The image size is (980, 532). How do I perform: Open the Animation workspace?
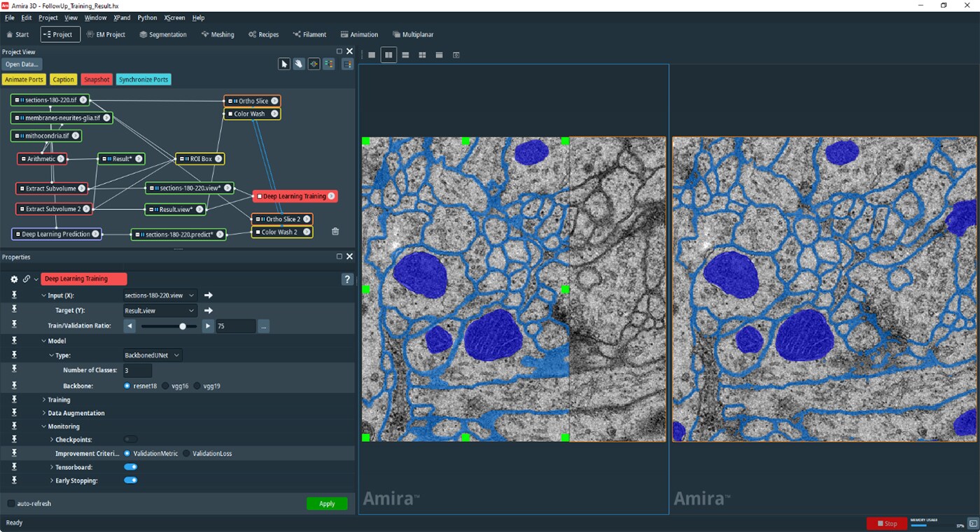(360, 34)
